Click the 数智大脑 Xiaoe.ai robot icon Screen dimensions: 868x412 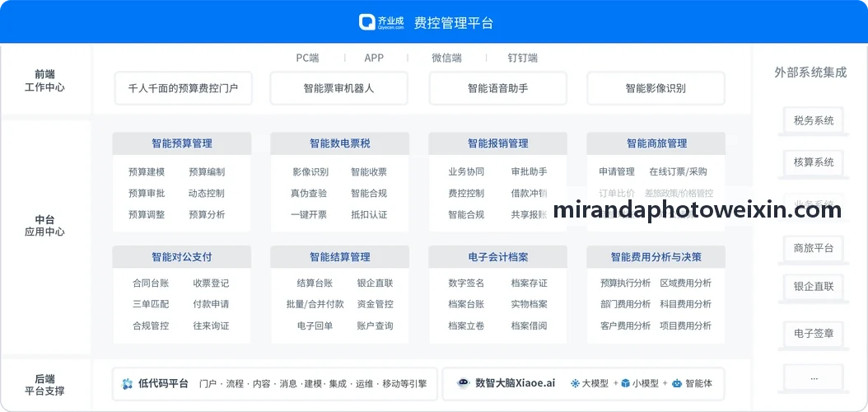pyautogui.click(x=464, y=383)
